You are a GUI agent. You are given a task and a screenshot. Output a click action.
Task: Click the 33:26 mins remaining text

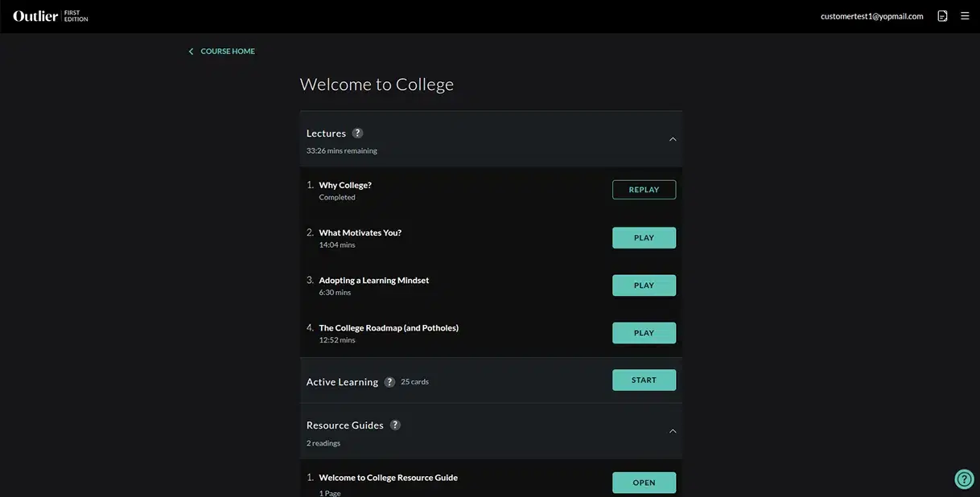(341, 150)
